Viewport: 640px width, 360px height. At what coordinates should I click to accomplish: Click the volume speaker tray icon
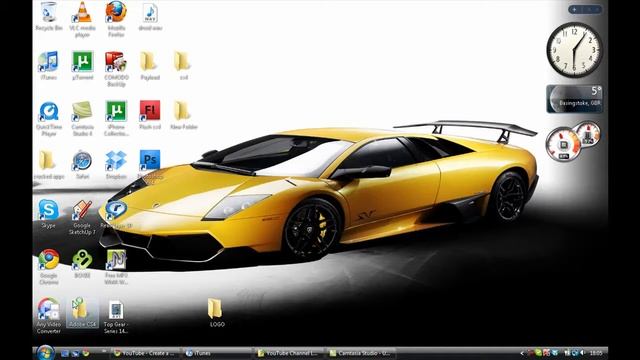click(x=582, y=353)
